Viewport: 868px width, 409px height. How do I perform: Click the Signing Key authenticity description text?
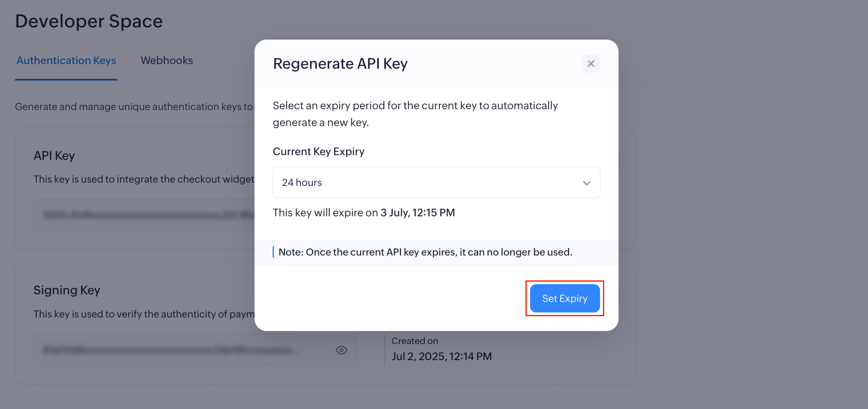[144, 314]
